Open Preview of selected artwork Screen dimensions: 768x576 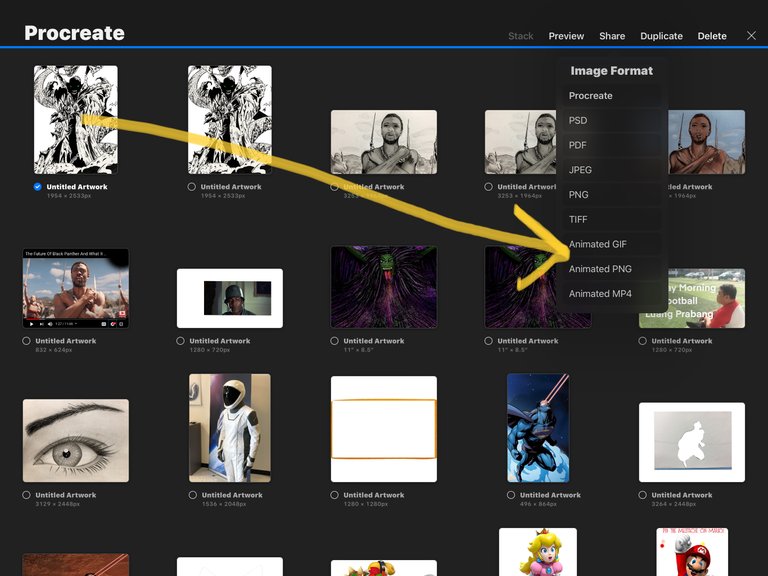566,36
